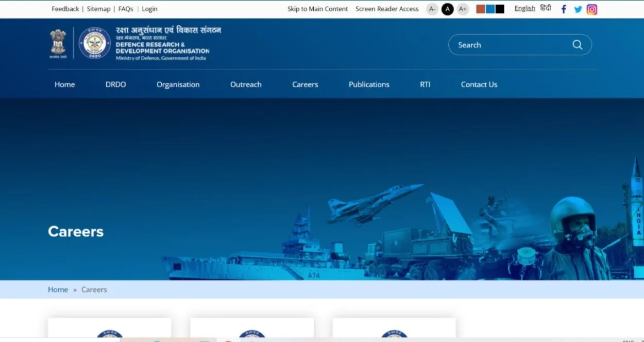Click the search magnifier icon
The width and height of the screenshot is (644, 342).
pos(577,45)
